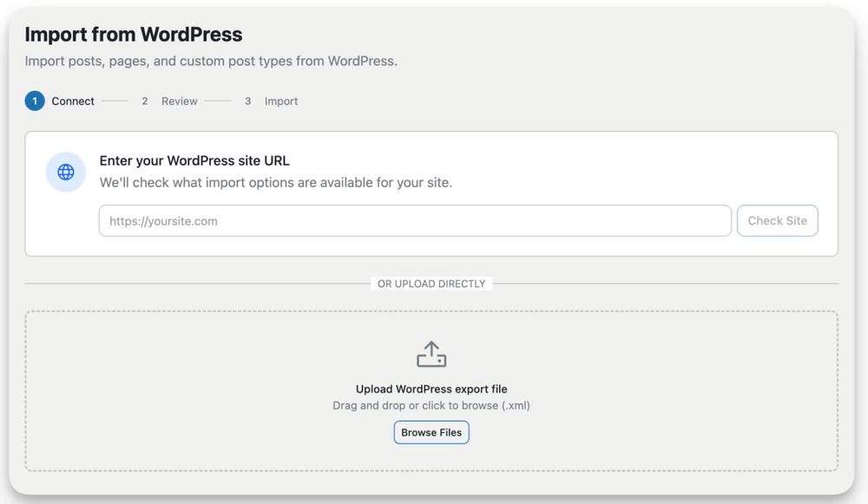Go to the Review step label

pyautogui.click(x=180, y=101)
